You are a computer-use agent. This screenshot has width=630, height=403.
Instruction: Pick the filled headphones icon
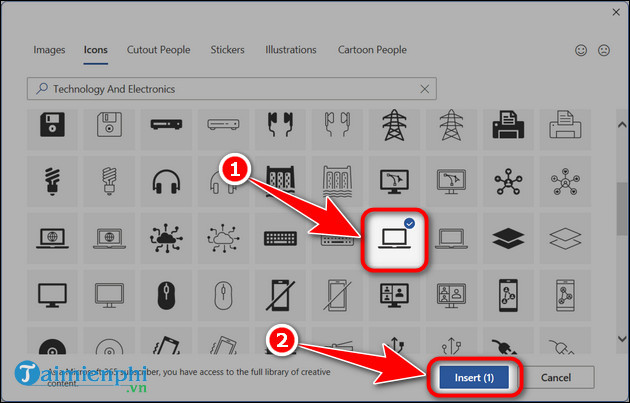(x=166, y=181)
